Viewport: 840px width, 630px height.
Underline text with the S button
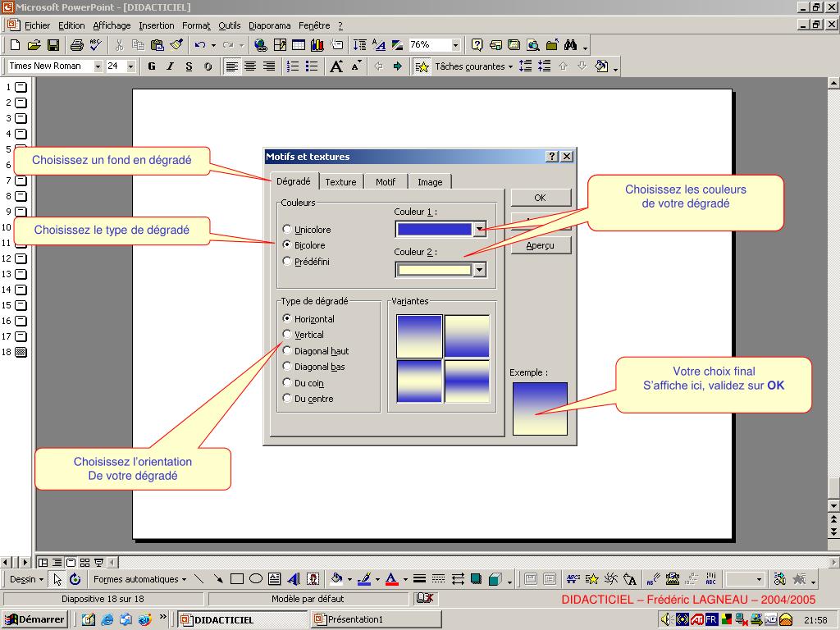pos(189,66)
